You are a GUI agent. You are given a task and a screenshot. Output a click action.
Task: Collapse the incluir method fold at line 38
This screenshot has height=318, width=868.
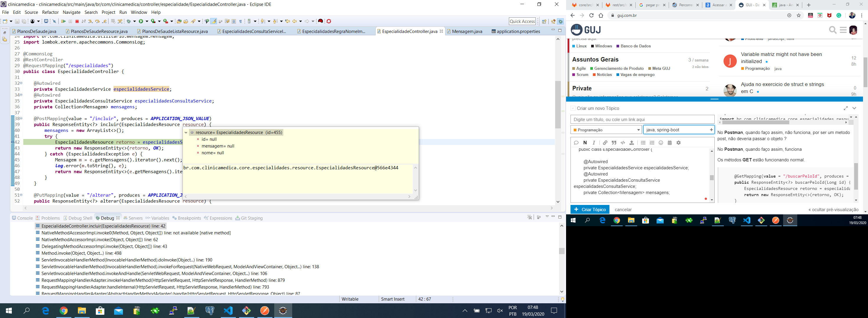coord(21,118)
